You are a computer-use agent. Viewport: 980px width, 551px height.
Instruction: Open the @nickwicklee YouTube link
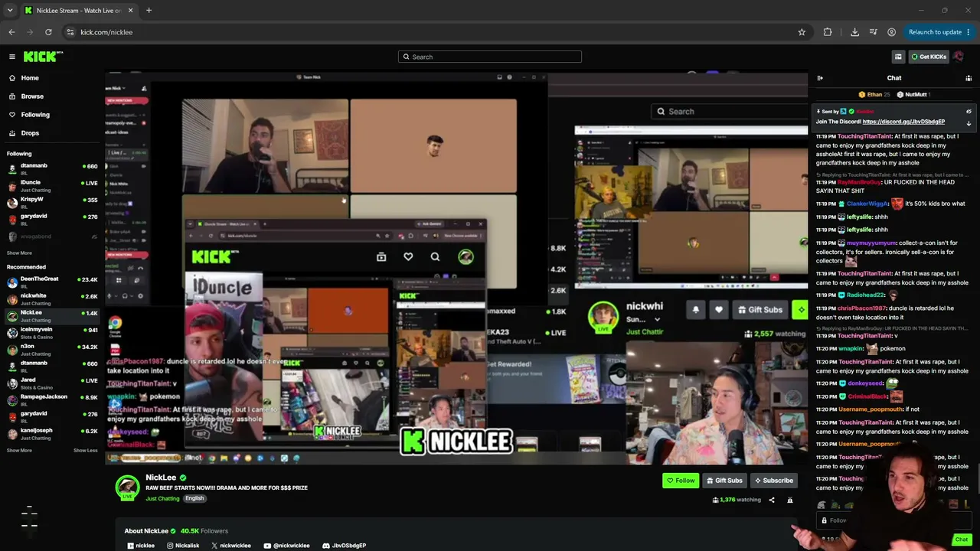pos(286,546)
